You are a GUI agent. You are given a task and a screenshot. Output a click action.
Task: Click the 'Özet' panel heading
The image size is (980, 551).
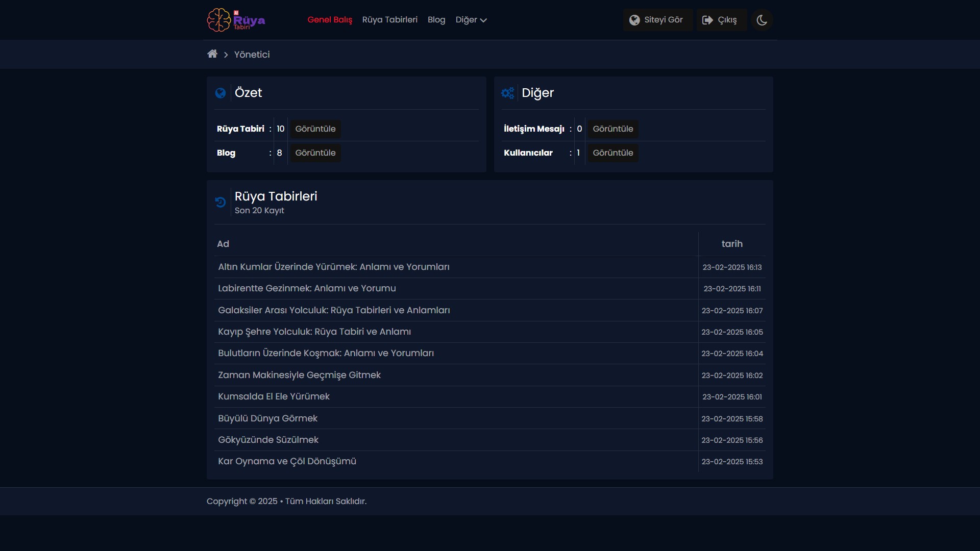[x=248, y=93]
